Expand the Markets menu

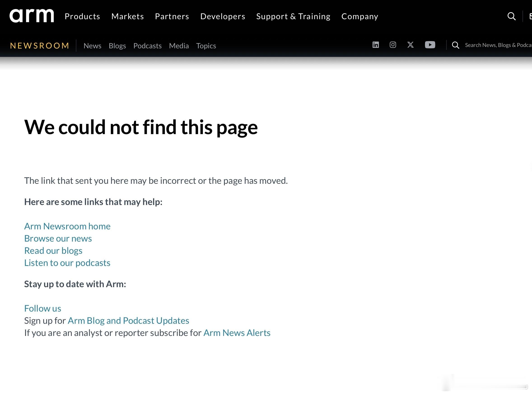[x=128, y=16]
